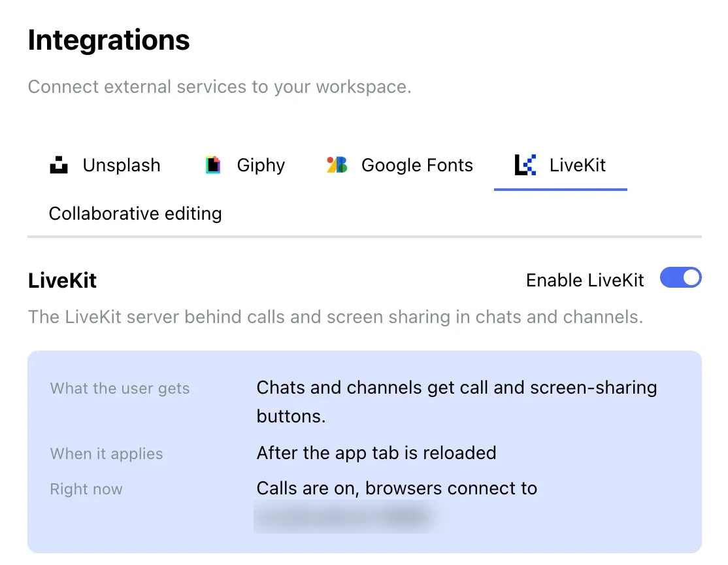Open the Unsplash tab
This screenshot has width=728, height=565.
(105, 165)
